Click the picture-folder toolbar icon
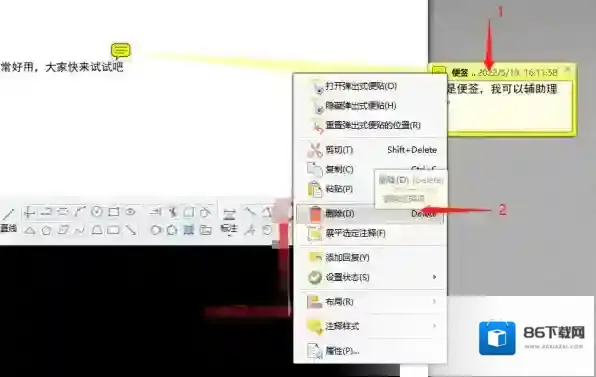Screen dimensions: 596x377 coord(206,230)
